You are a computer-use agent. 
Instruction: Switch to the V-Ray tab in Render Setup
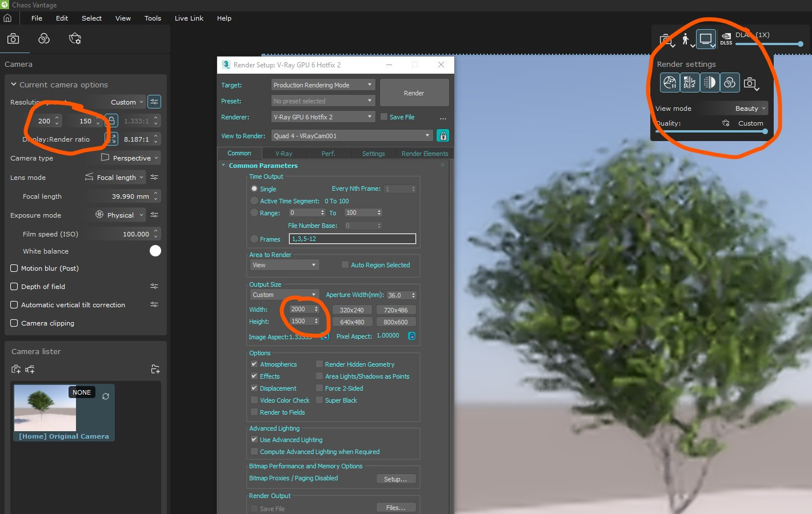[284, 154]
